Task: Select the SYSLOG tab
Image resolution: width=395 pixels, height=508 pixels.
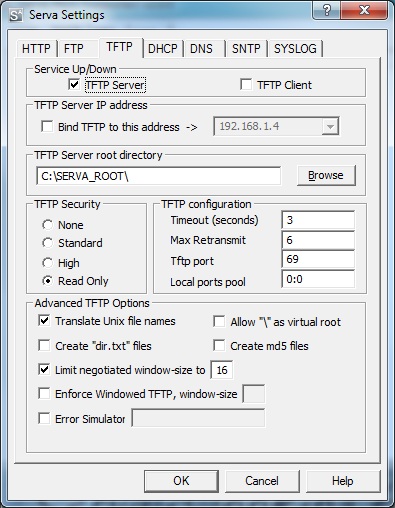Action: tap(295, 49)
